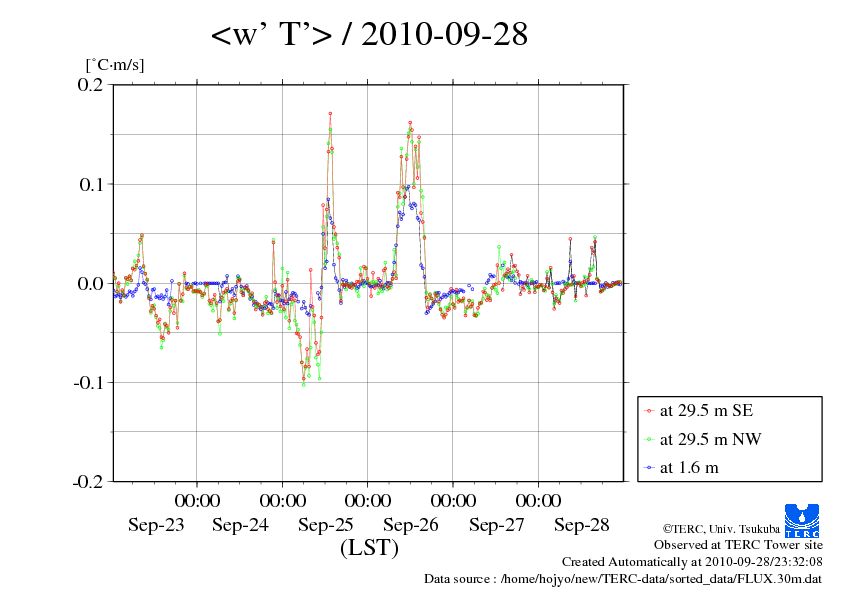Click the y-axis value -0.1
The width and height of the screenshot is (842, 595).
[x=89, y=382]
